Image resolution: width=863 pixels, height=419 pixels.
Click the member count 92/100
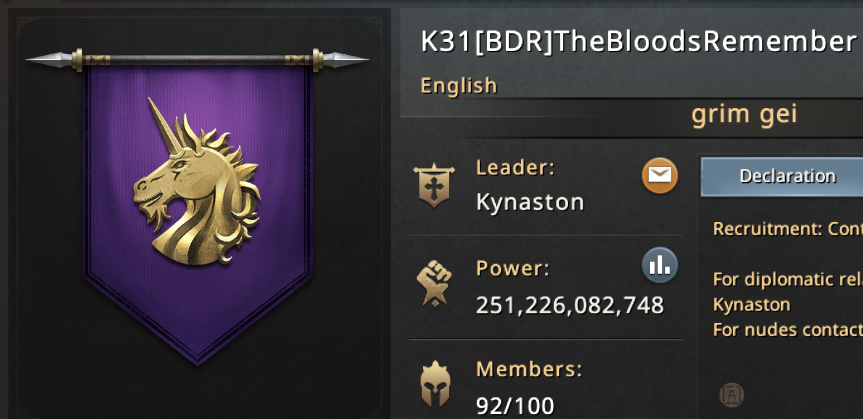(515, 406)
